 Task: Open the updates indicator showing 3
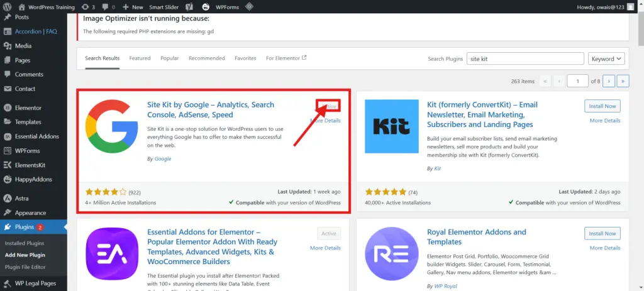(x=88, y=7)
